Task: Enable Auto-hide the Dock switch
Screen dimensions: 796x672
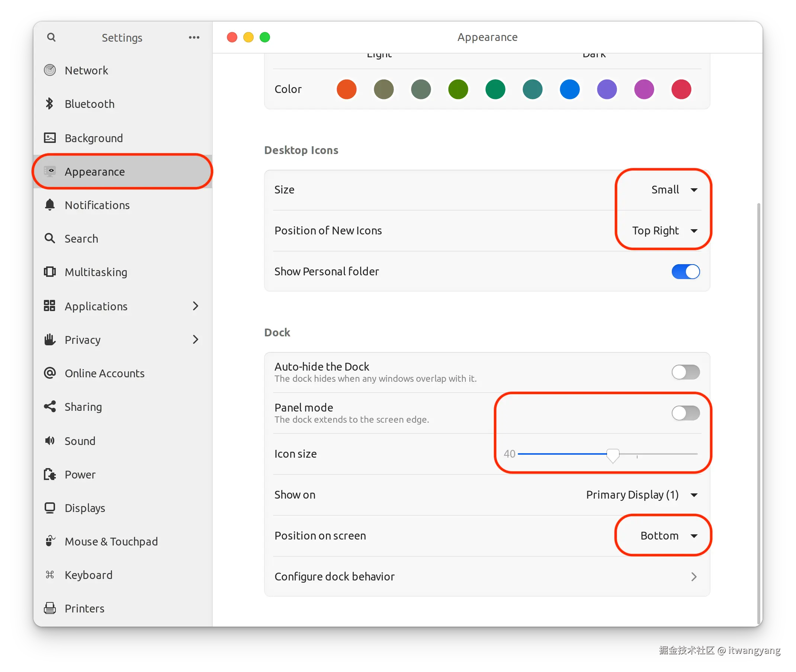Action: (685, 372)
